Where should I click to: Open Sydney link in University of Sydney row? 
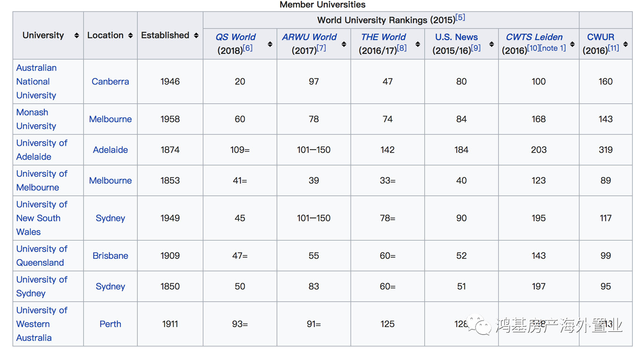110,287
